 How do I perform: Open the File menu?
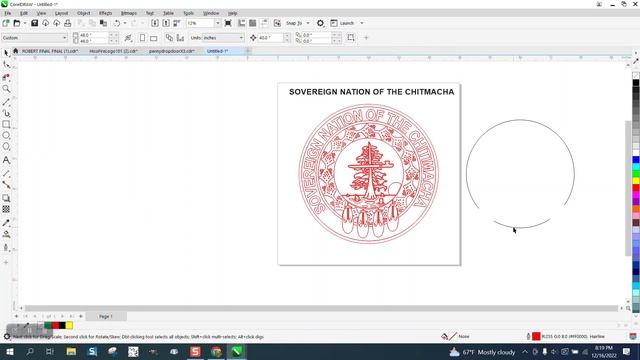[8, 13]
